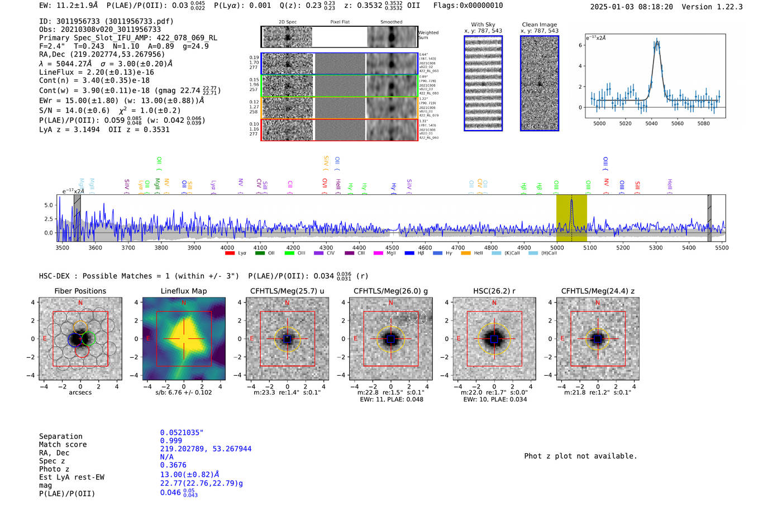
Task: Click the Photo z value 0.3676
Action: tap(173, 465)
